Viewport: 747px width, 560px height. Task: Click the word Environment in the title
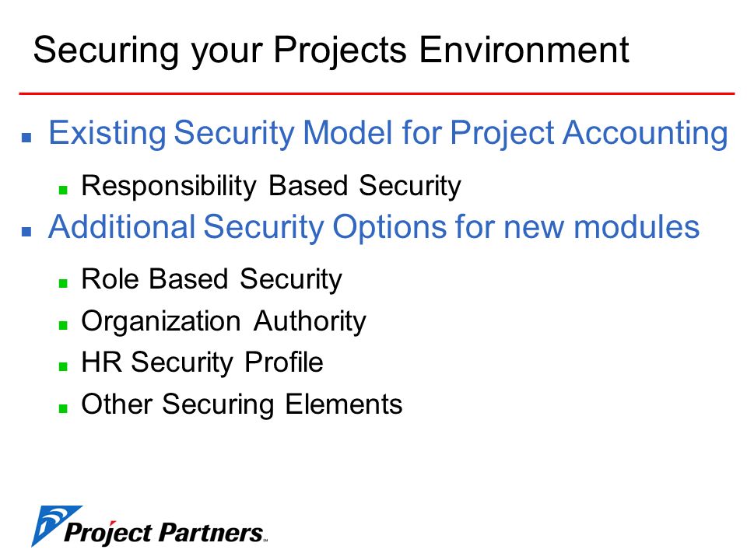524,50
